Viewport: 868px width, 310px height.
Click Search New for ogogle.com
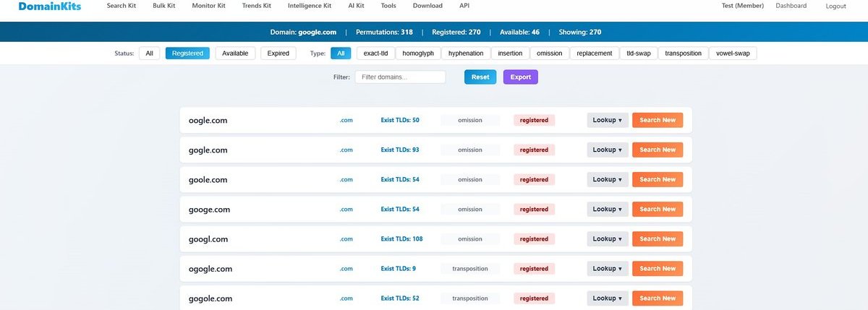(658, 268)
